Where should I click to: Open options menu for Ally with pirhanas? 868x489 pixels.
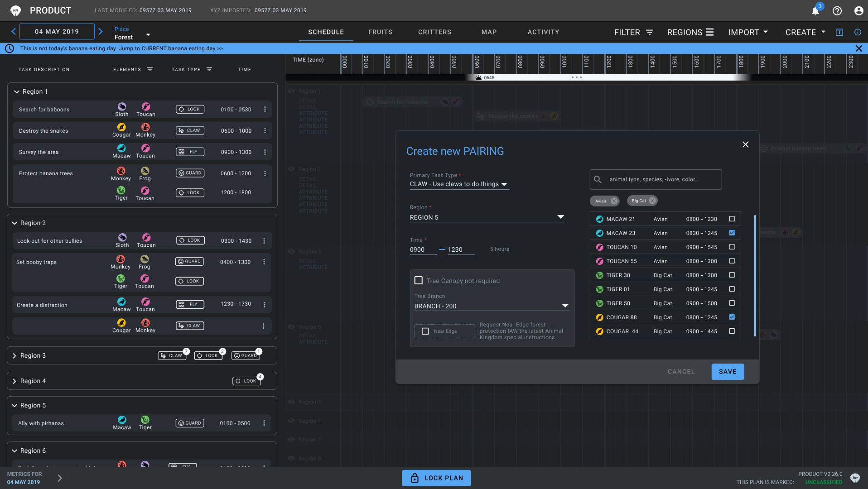[x=264, y=423]
